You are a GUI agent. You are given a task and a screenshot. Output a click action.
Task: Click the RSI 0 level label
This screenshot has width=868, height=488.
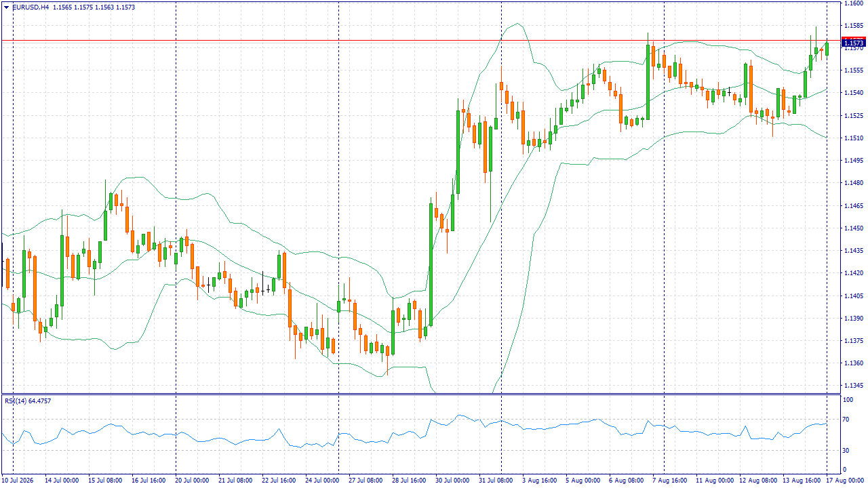point(844,469)
